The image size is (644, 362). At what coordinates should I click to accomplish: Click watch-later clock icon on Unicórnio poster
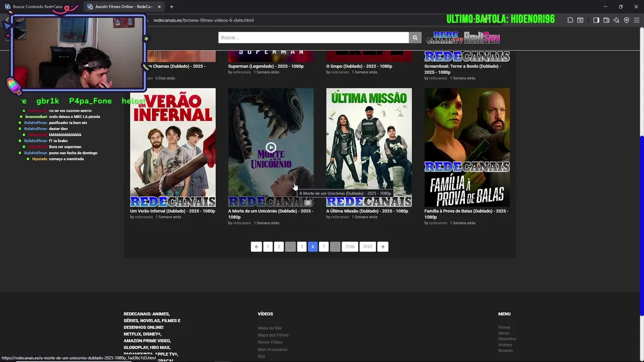coord(308,203)
